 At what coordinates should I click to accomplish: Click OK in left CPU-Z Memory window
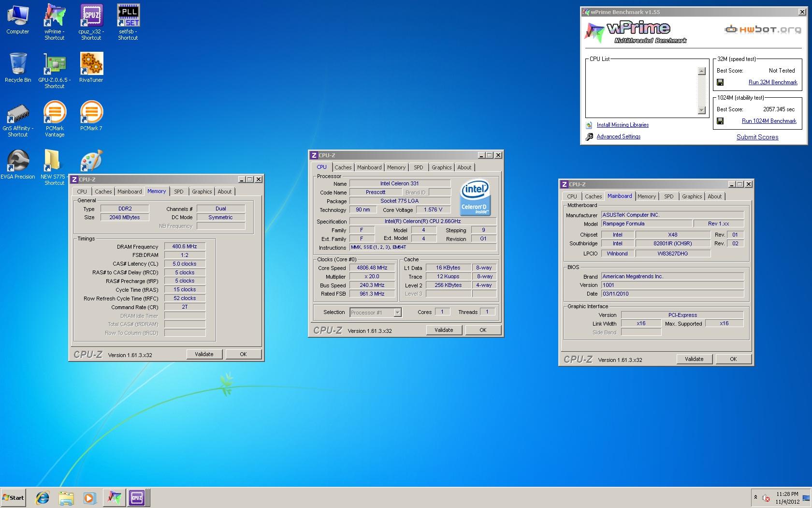243,354
